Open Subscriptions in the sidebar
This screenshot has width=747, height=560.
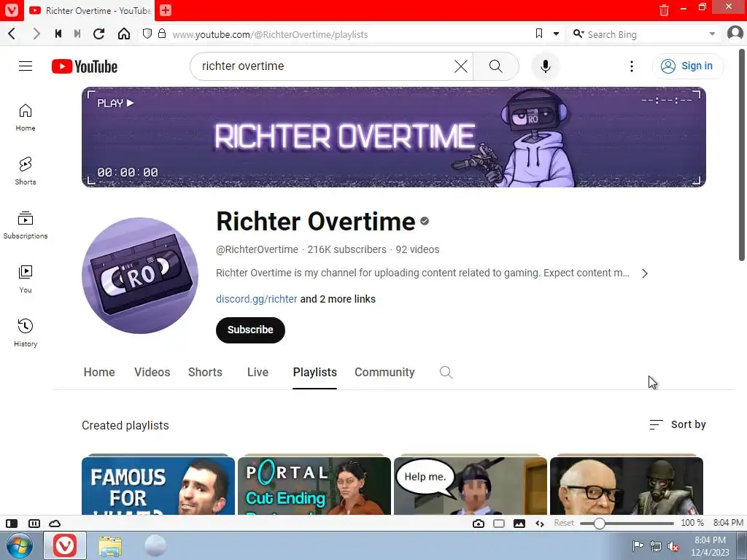coord(26,225)
